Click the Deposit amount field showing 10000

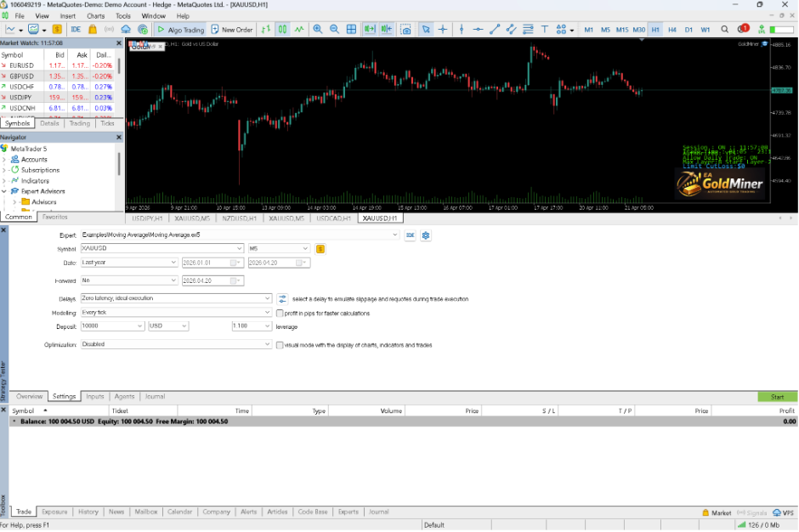[112, 326]
